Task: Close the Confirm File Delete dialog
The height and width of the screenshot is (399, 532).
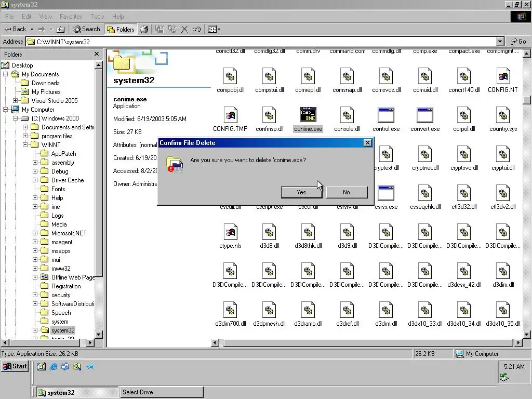Action: click(x=367, y=143)
